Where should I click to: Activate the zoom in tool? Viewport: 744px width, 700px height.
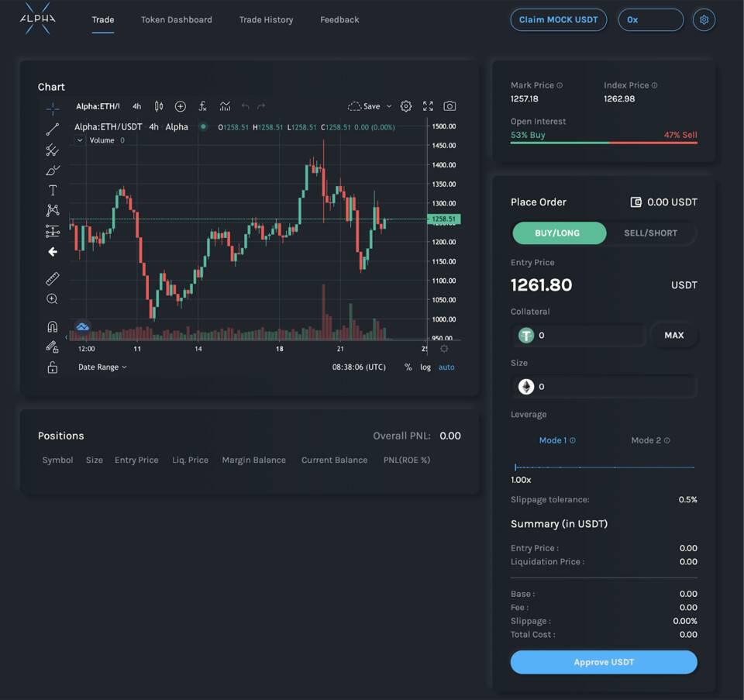point(52,298)
